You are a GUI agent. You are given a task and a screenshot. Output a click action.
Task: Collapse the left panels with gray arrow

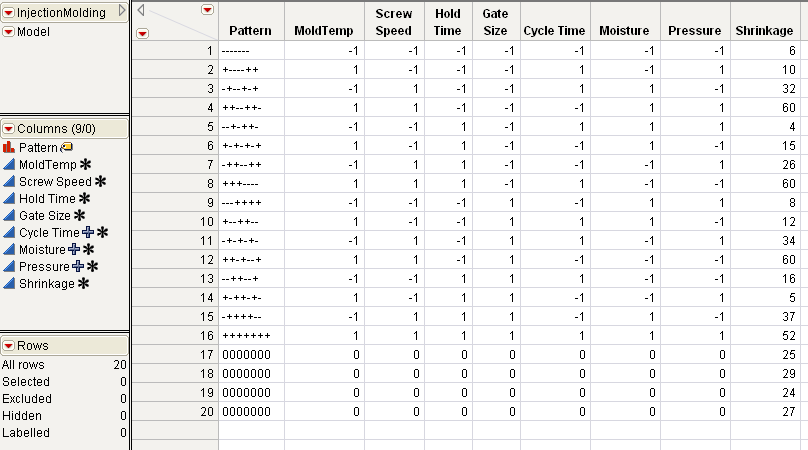tap(122, 10)
